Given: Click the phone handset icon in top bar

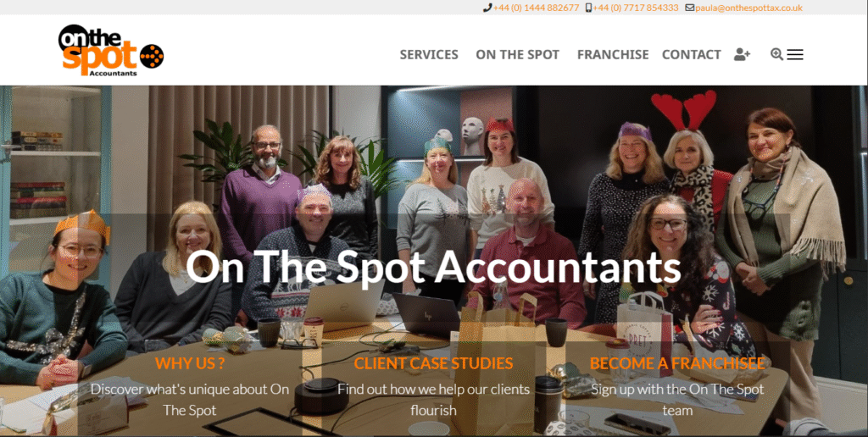Looking at the screenshot, I should 487,8.
